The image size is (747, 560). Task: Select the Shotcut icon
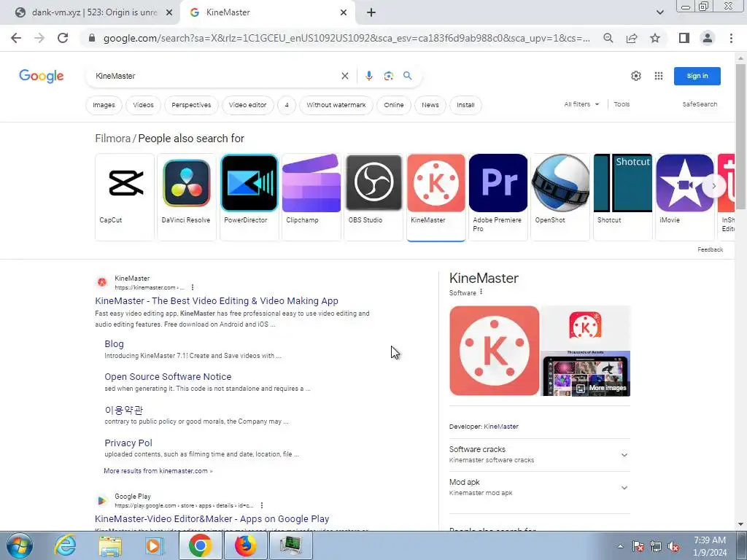coord(623,183)
